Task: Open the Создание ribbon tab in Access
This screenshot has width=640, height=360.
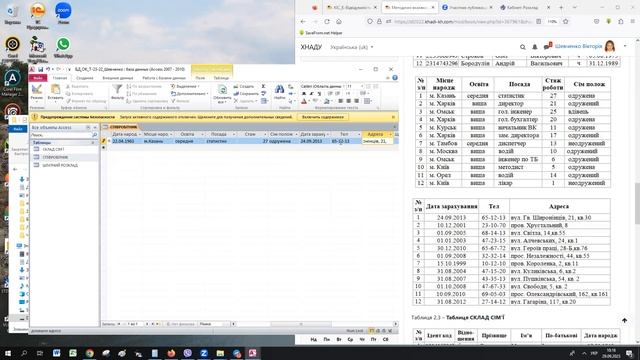Action: pyautogui.click(x=85, y=78)
